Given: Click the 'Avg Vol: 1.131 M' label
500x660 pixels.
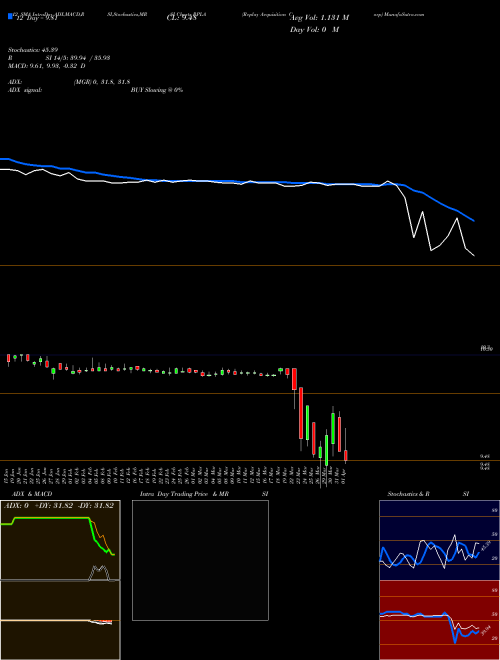Looking at the screenshot, I should [x=319, y=18].
